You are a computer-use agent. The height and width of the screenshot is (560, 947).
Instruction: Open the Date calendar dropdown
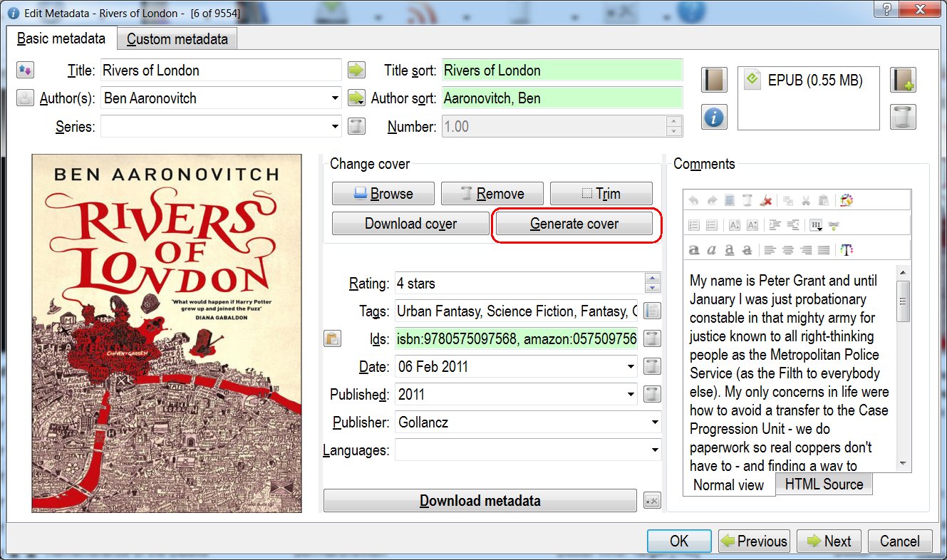click(631, 367)
